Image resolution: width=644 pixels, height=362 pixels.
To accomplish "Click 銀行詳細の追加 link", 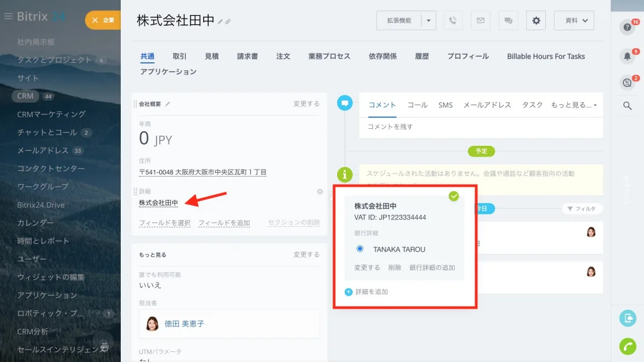I will pos(432,268).
